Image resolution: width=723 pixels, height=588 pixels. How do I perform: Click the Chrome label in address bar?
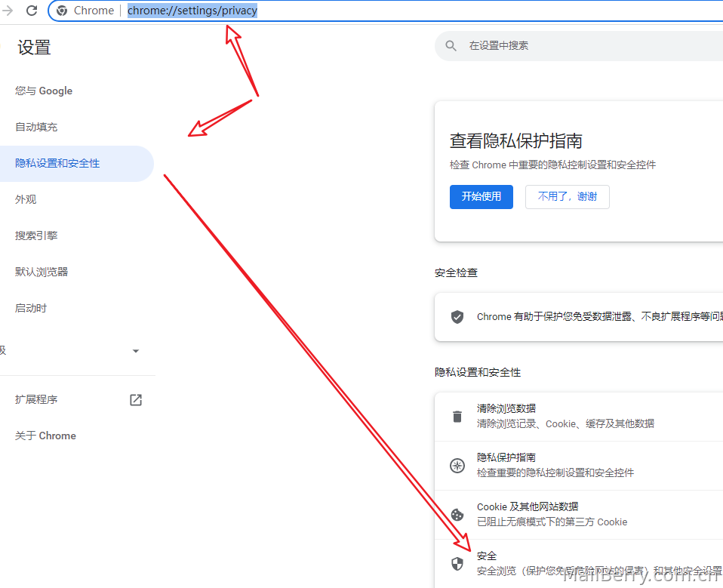(x=94, y=11)
